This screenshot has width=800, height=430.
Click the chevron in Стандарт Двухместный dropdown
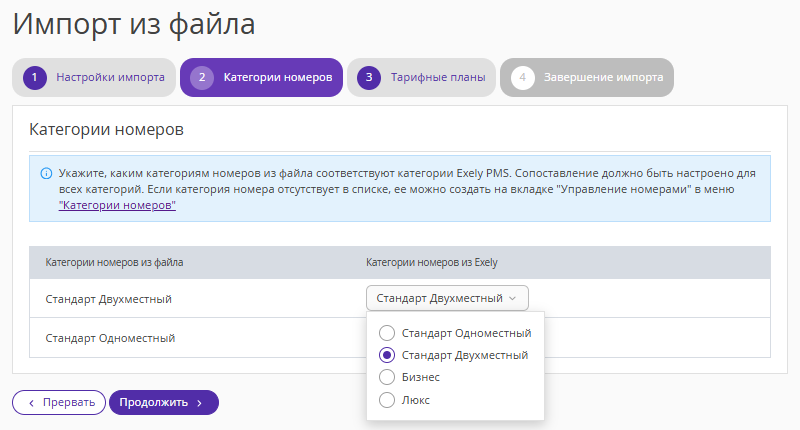513,298
